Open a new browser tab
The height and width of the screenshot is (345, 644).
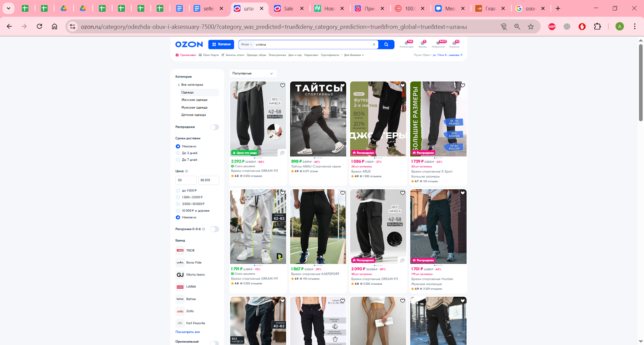[x=558, y=8]
